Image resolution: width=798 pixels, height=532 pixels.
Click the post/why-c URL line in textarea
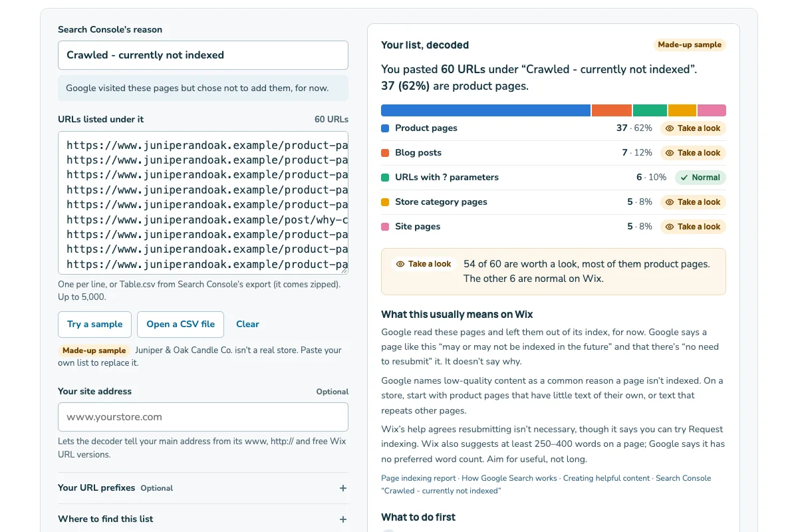207,219
